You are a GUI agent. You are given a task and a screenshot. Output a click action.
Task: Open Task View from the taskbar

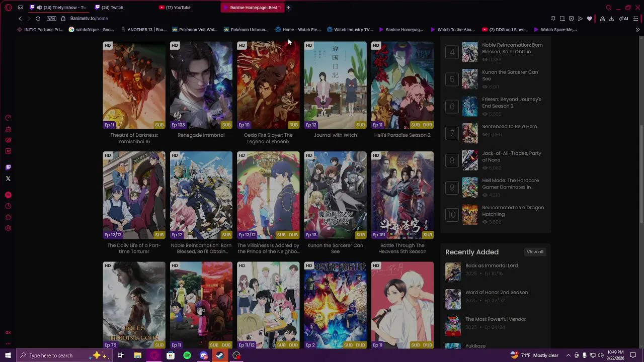[x=121, y=355]
